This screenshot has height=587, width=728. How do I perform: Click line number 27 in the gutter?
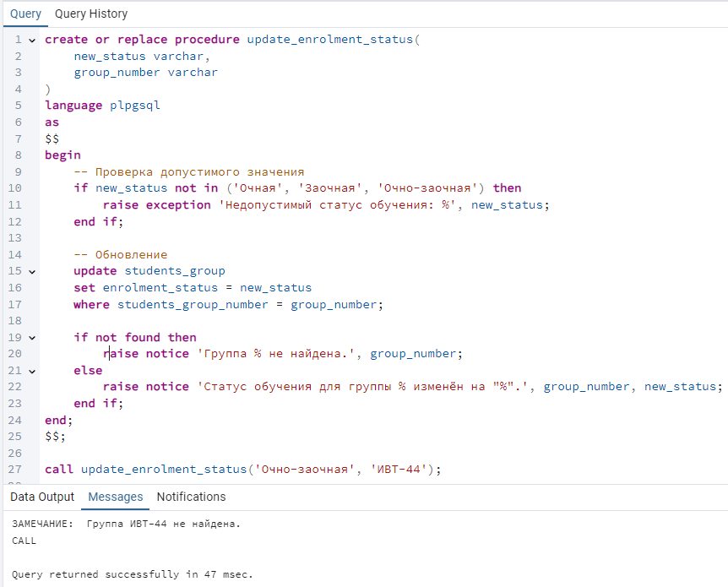pyautogui.click(x=14, y=470)
